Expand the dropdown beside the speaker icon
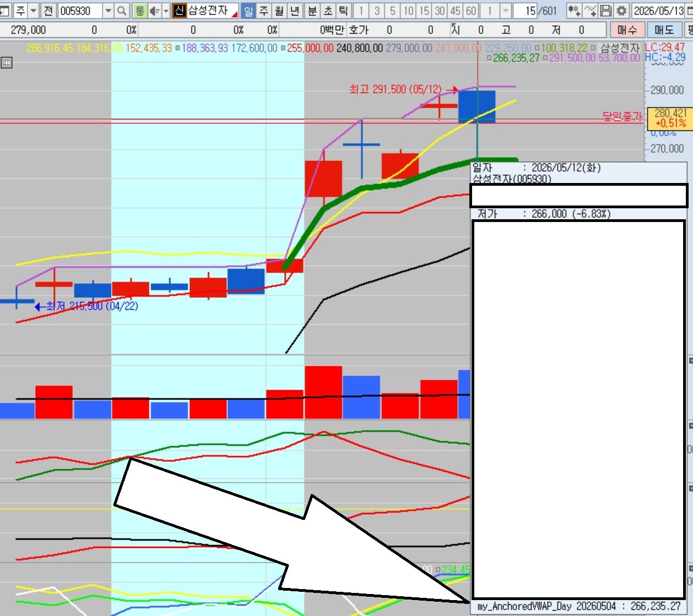Image resolution: width=693 pixels, height=616 pixels. point(166,10)
